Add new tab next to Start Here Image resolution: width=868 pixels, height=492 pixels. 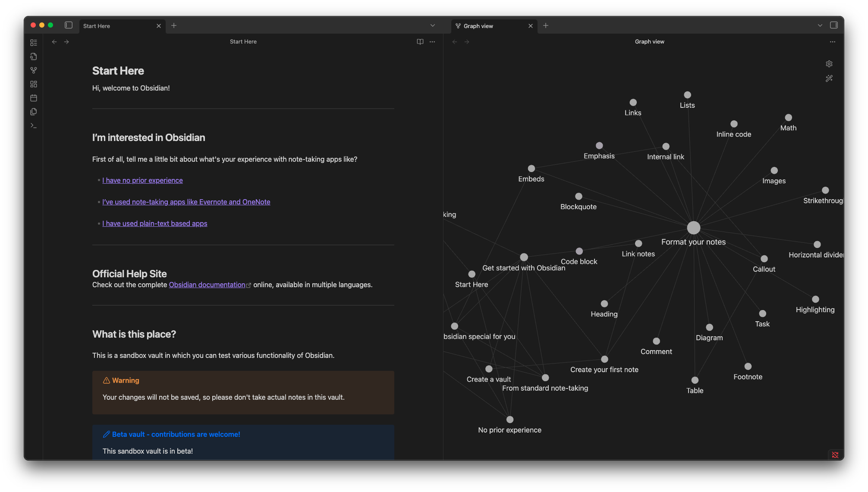174,25
